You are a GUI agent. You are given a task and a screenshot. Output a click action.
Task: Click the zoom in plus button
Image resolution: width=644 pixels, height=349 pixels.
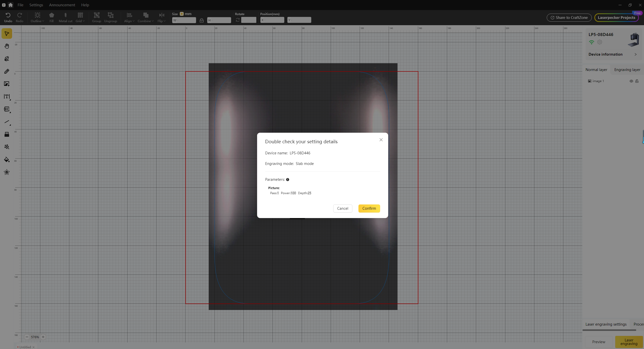(43, 337)
